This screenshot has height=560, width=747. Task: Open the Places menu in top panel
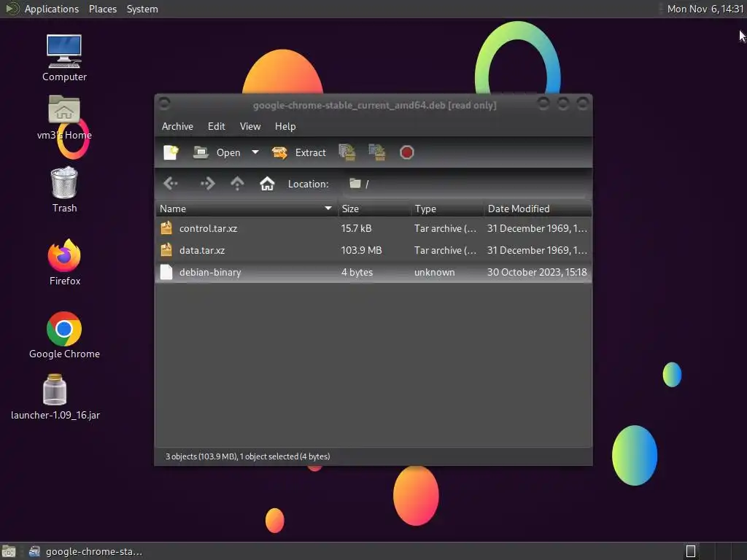coord(102,9)
